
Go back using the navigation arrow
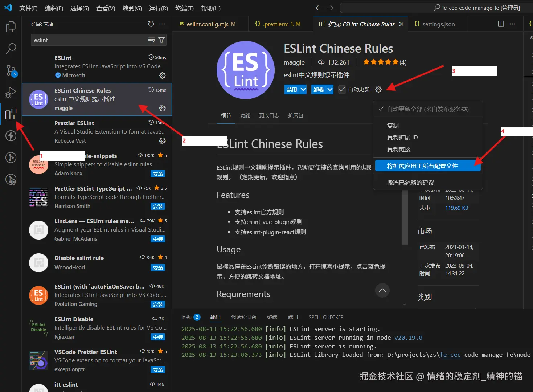[318, 8]
